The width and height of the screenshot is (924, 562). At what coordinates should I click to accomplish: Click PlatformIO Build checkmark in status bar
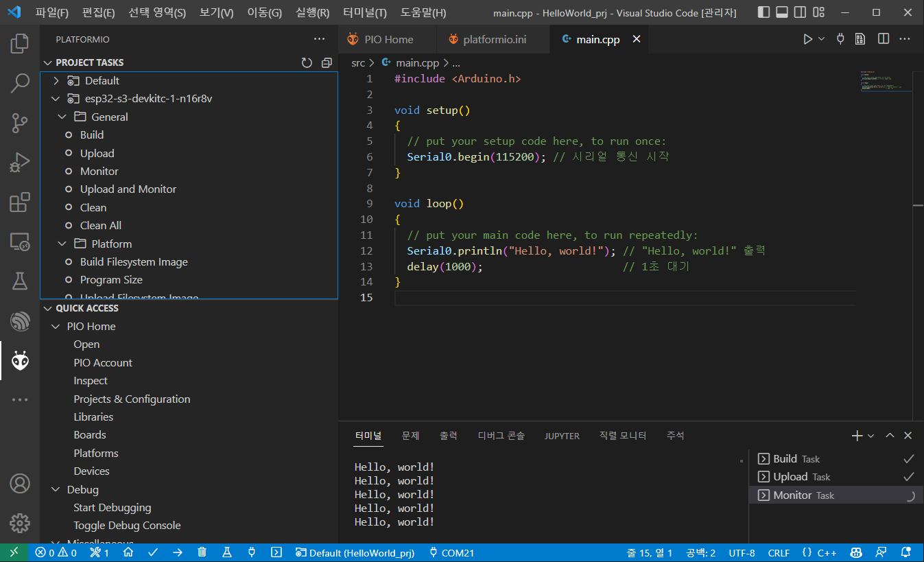(153, 552)
